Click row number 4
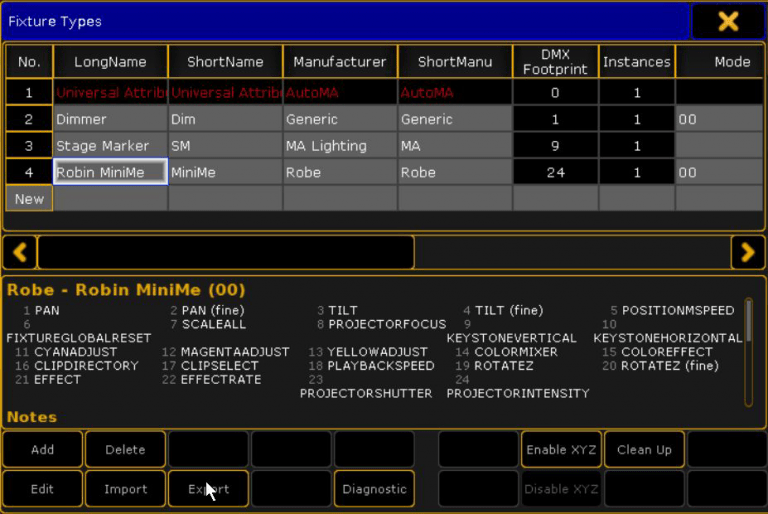This screenshot has width=768, height=514. (x=29, y=172)
